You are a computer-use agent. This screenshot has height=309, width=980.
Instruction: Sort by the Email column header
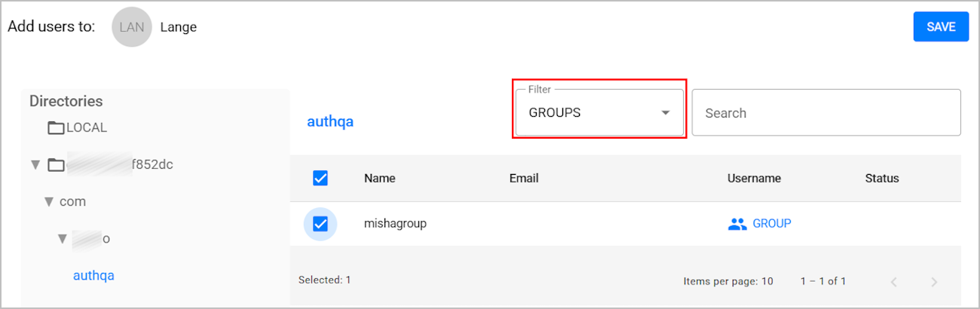524,179
